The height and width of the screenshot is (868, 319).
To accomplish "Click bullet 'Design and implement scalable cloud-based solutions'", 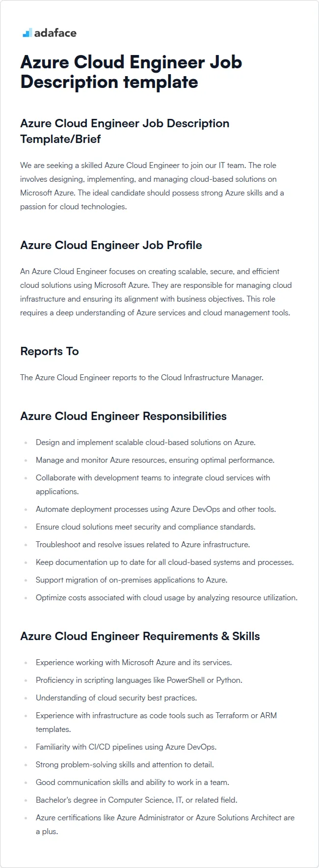I will pos(146,442).
